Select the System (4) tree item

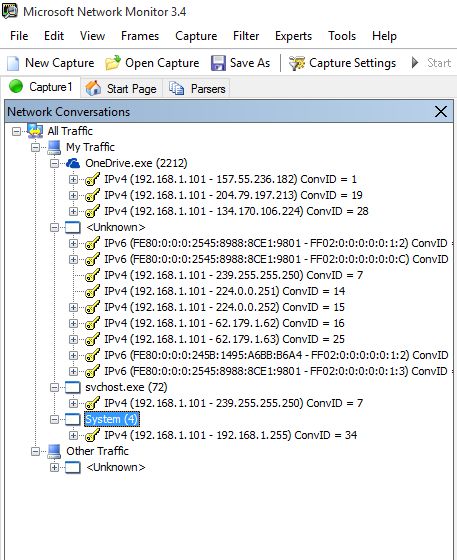click(111, 419)
